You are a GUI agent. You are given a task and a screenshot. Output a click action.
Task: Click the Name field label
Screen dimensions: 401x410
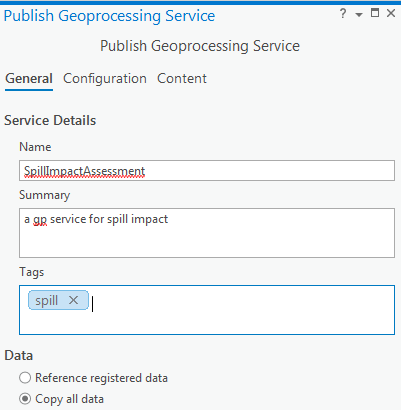coord(35,147)
